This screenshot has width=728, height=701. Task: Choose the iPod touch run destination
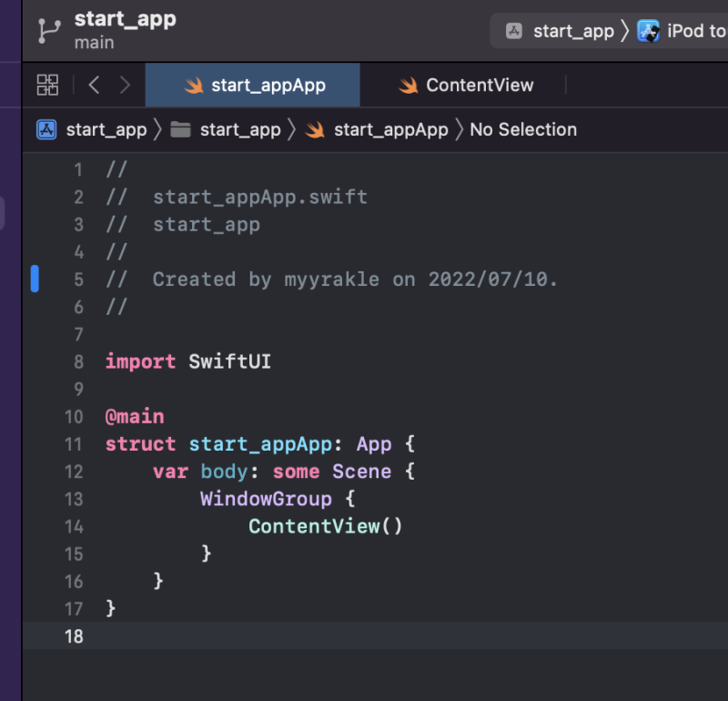[x=696, y=31]
